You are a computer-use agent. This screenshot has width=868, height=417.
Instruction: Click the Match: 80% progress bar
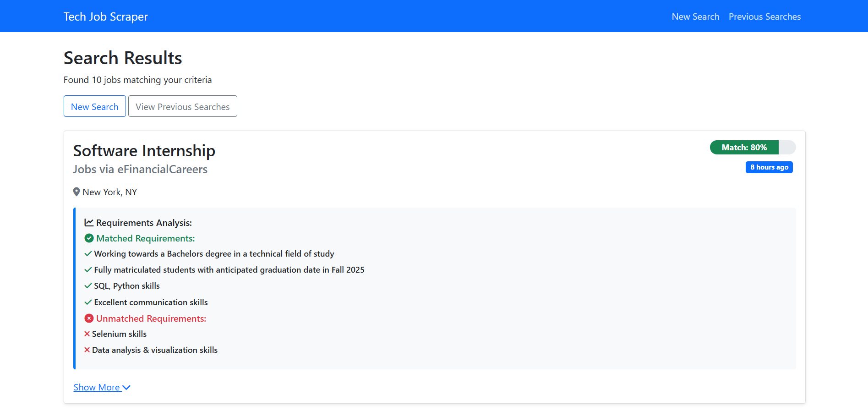pyautogui.click(x=752, y=148)
